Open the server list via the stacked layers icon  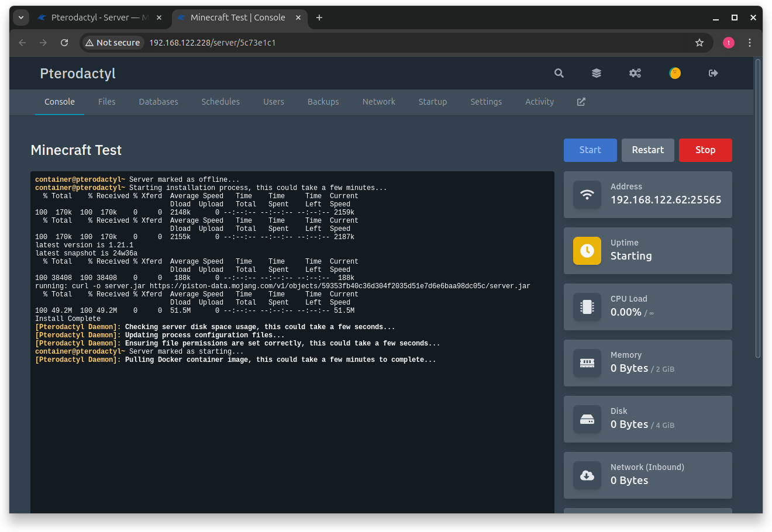pos(596,73)
